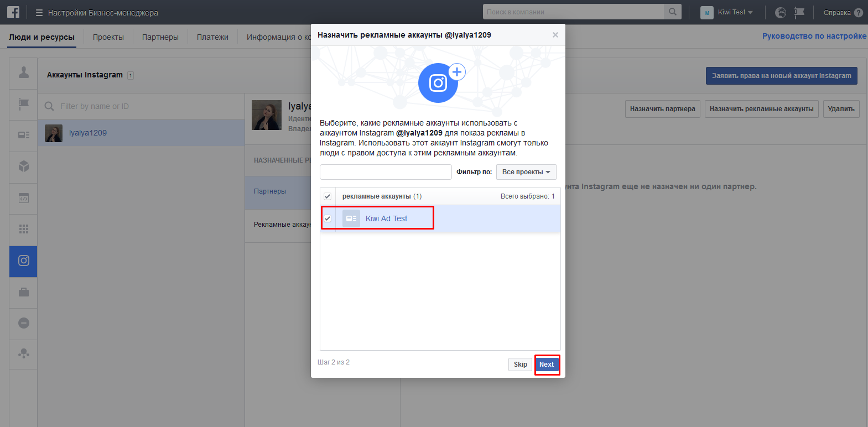Select the Instagram accounts icon in sidebar
The height and width of the screenshot is (427, 868).
[x=23, y=261]
